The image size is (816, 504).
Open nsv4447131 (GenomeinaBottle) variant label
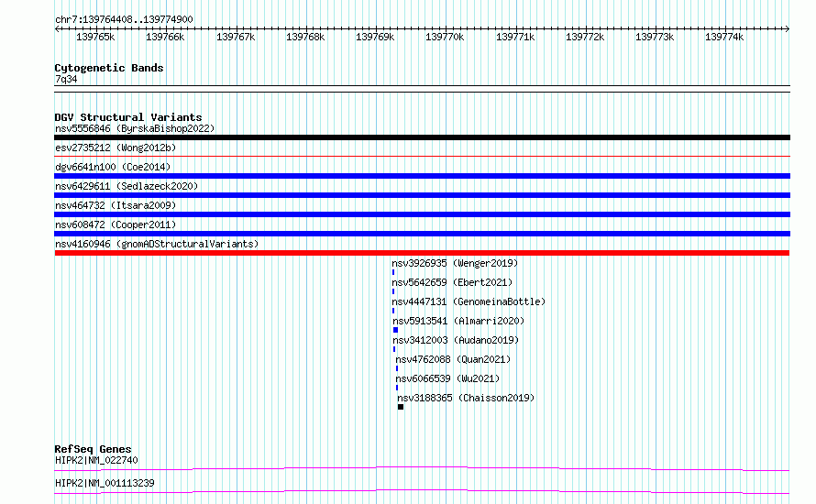tap(469, 301)
